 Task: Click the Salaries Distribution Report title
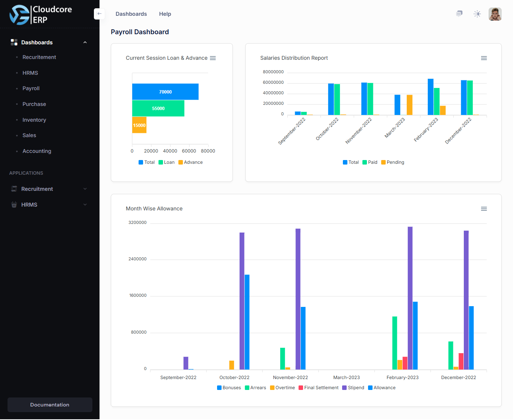point(294,58)
